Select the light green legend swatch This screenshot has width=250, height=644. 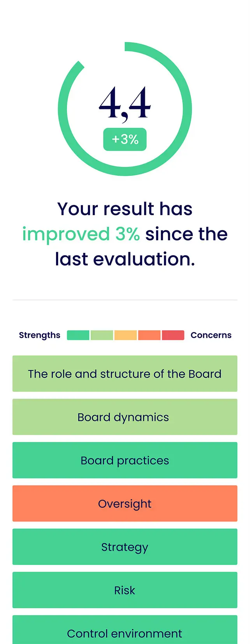(x=102, y=335)
